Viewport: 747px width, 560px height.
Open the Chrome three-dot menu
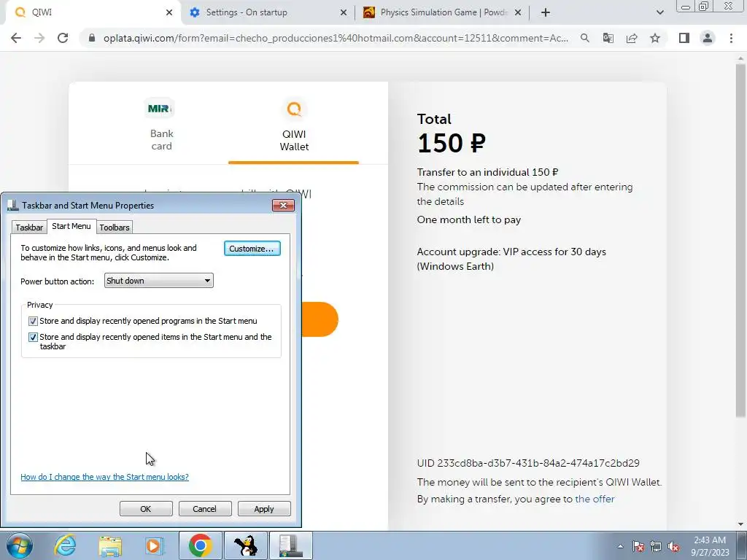(x=731, y=38)
